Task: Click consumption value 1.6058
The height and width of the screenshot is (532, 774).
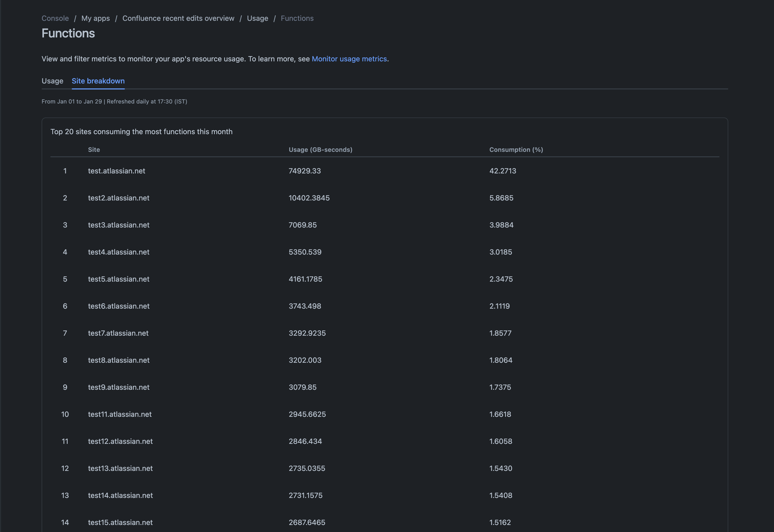Action: 501,441
